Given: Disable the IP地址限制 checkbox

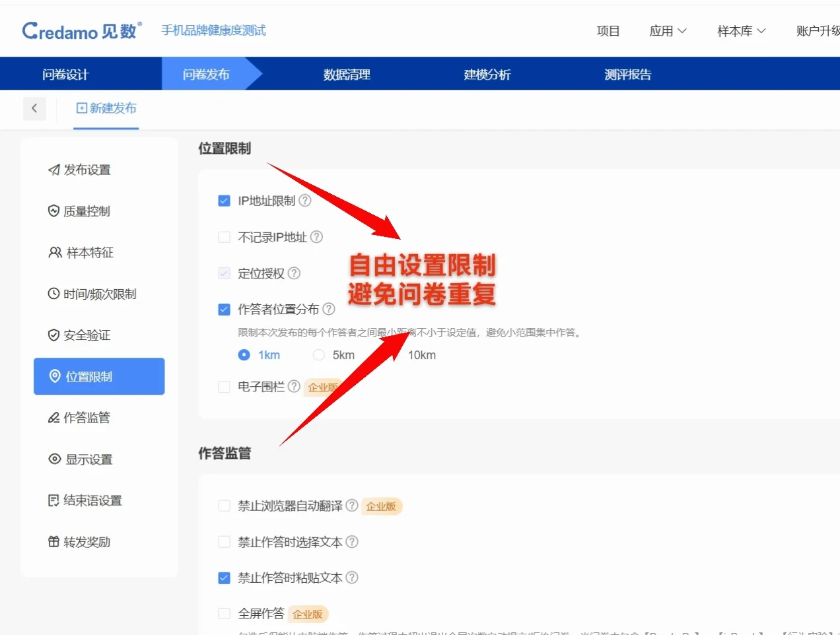Looking at the screenshot, I should [x=225, y=201].
